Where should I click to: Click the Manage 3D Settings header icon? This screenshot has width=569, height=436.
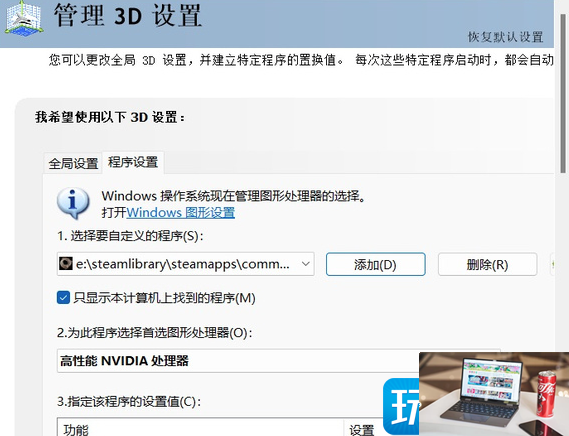click(x=24, y=19)
